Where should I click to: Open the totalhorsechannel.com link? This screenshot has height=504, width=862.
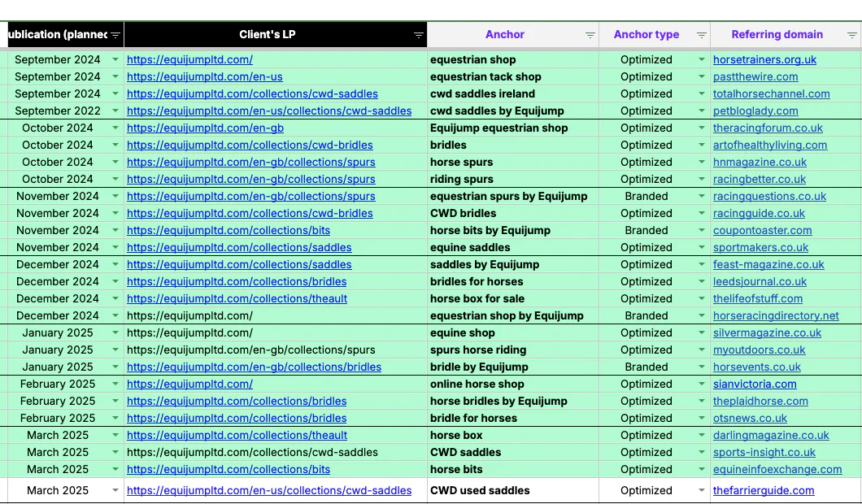(x=771, y=93)
